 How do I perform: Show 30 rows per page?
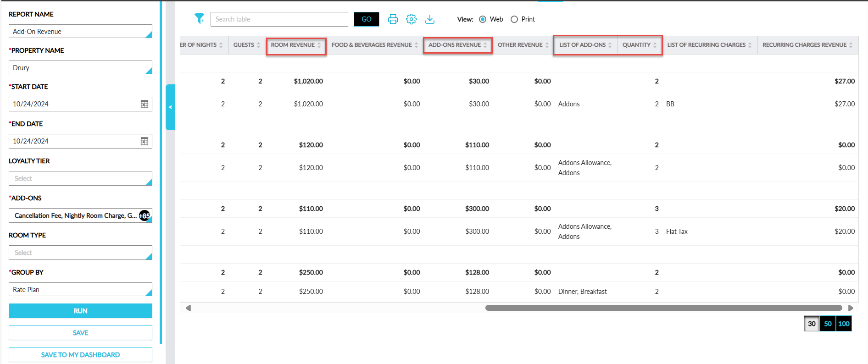[812, 324]
